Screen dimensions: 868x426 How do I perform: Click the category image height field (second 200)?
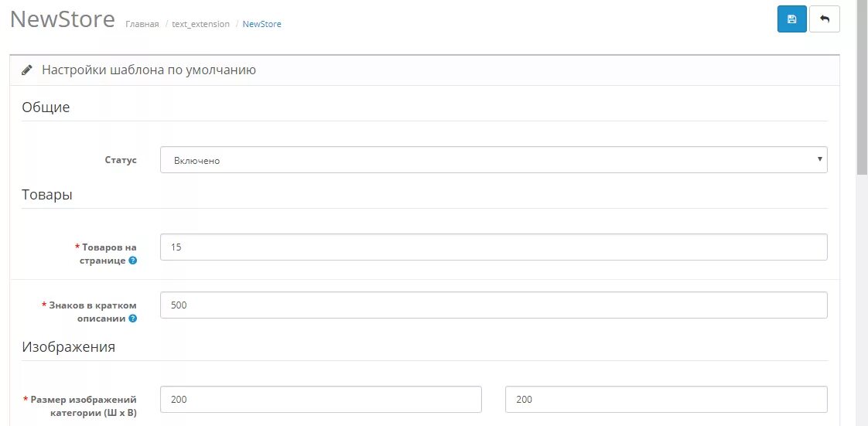pyautogui.click(x=667, y=400)
